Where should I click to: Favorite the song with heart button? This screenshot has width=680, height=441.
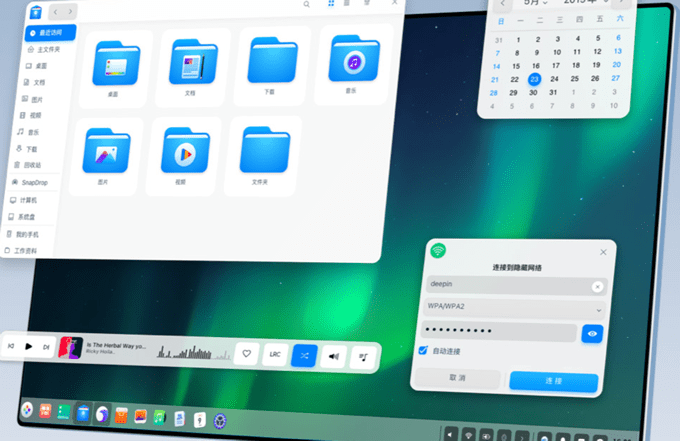pos(247,354)
